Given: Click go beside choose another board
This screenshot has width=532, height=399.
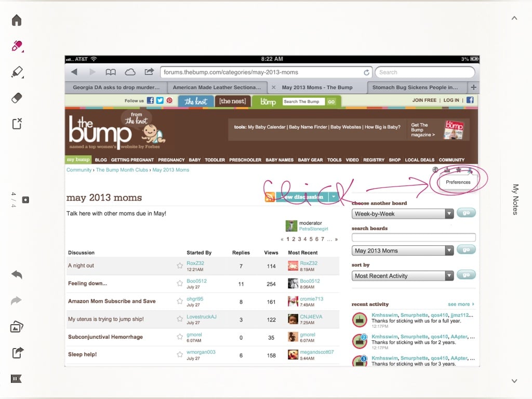Looking at the screenshot, I should pyautogui.click(x=466, y=212).
